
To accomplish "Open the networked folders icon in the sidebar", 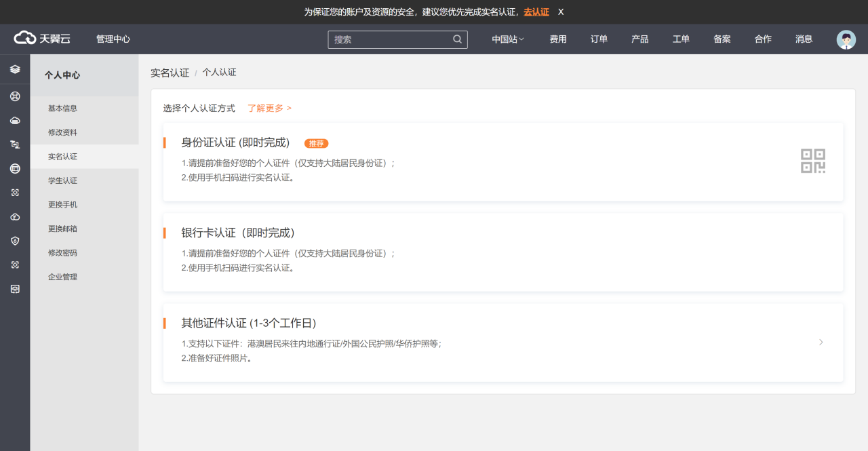I will coord(15,144).
